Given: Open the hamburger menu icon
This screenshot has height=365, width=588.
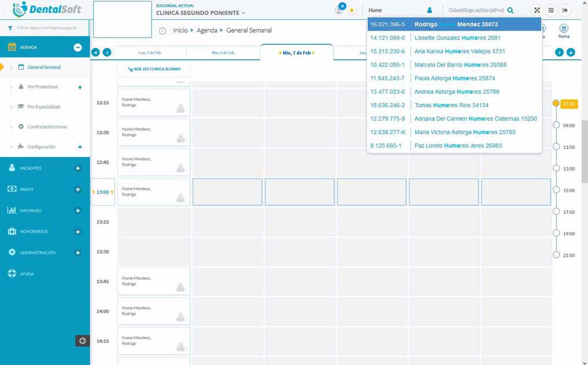Looking at the screenshot, I should (551, 10).
